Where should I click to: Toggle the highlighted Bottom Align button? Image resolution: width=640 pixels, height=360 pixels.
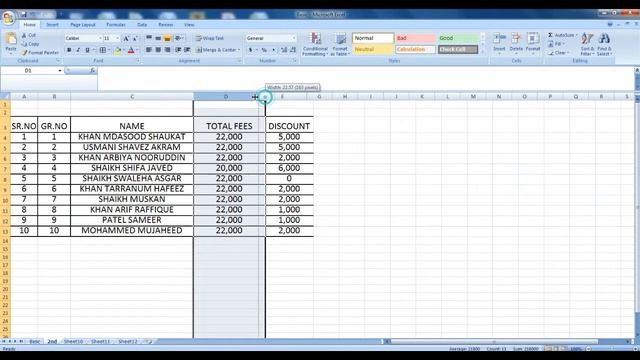click(x=167, y=38)
